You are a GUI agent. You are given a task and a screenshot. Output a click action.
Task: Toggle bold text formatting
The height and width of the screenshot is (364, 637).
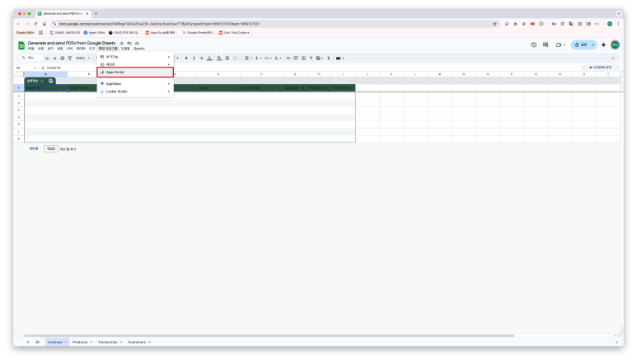pyautogui.click(x=186, y=58)
